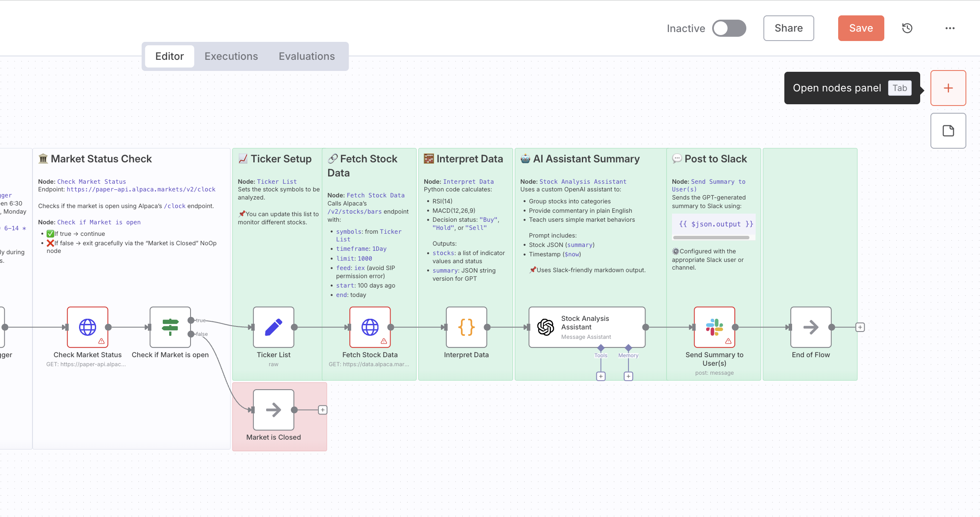Click the Save button
Viewport: 980px width, 517px height.
(860, 28)
